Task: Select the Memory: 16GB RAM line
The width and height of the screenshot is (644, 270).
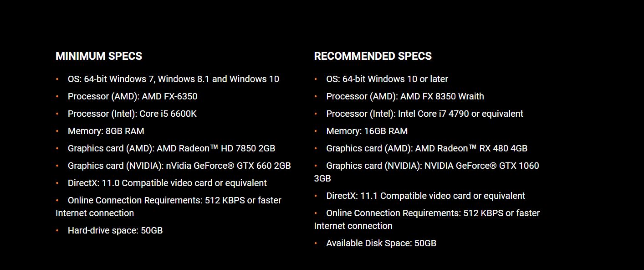Action: (367, 131)
